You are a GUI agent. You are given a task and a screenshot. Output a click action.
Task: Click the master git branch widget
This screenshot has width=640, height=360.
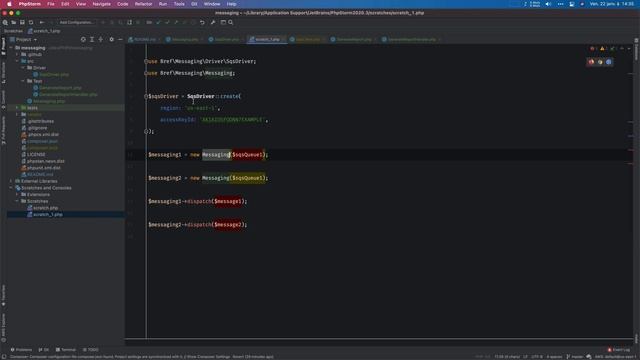point(575,357)
